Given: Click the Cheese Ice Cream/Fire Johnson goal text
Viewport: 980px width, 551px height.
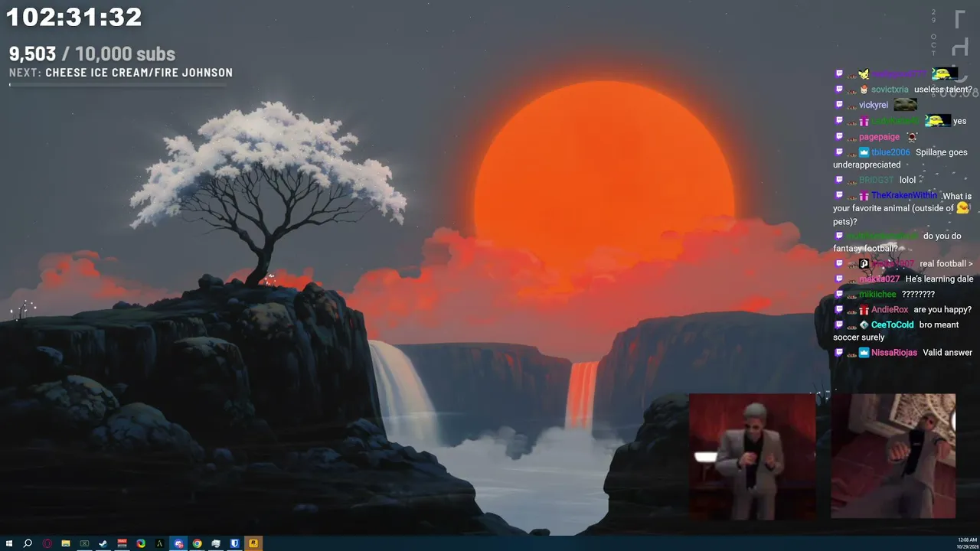Looking at the screenshot, I should (139, 73).
